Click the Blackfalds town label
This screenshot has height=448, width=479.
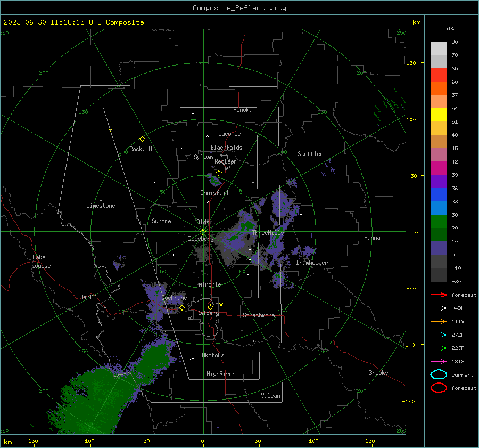pyautogui.click(x=226, y=148)
